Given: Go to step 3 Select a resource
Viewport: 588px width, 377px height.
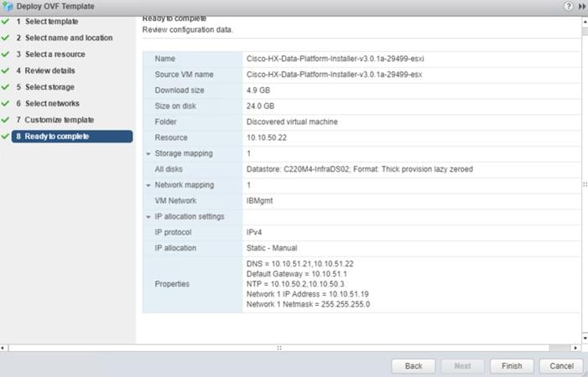Looking at the screenshot, I should [50, 54].
